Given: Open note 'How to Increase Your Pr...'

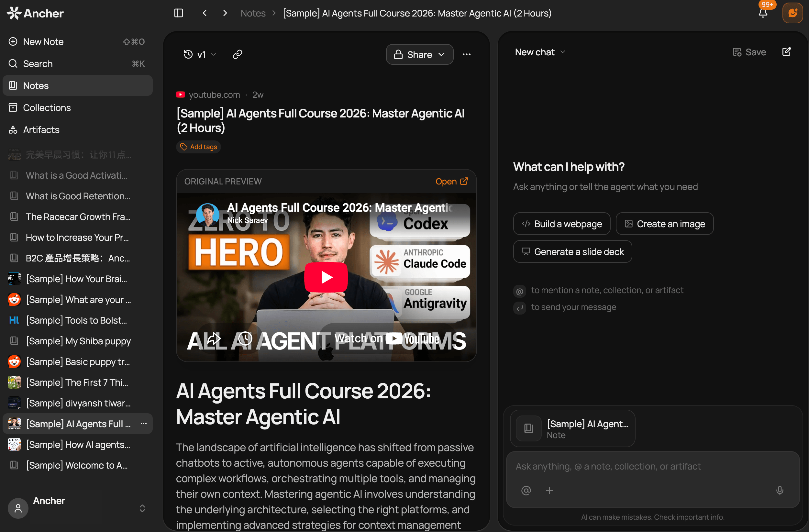Looking at the screenshot, I should pyautogui.click(x=77, y=238).
